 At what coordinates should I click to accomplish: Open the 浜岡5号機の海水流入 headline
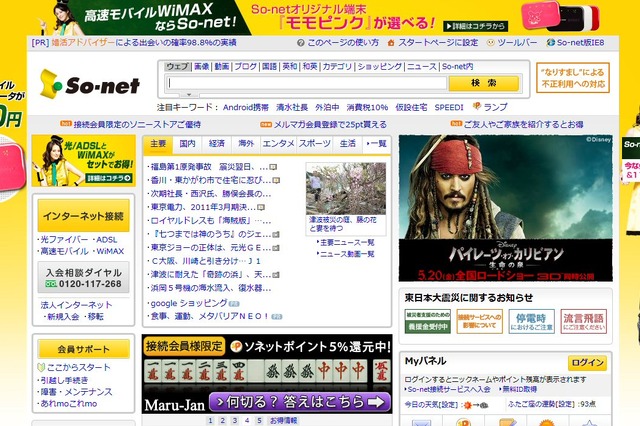(x=211, y=288)
